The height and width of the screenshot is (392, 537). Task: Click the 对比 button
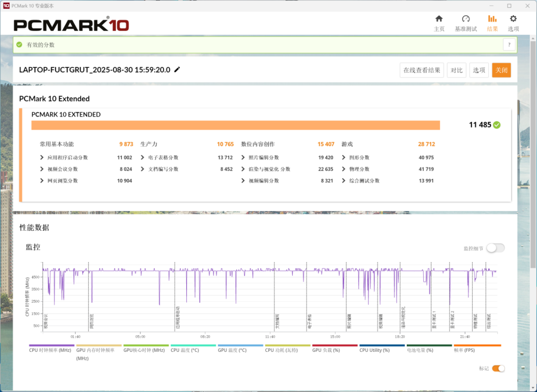coord(456,70)
